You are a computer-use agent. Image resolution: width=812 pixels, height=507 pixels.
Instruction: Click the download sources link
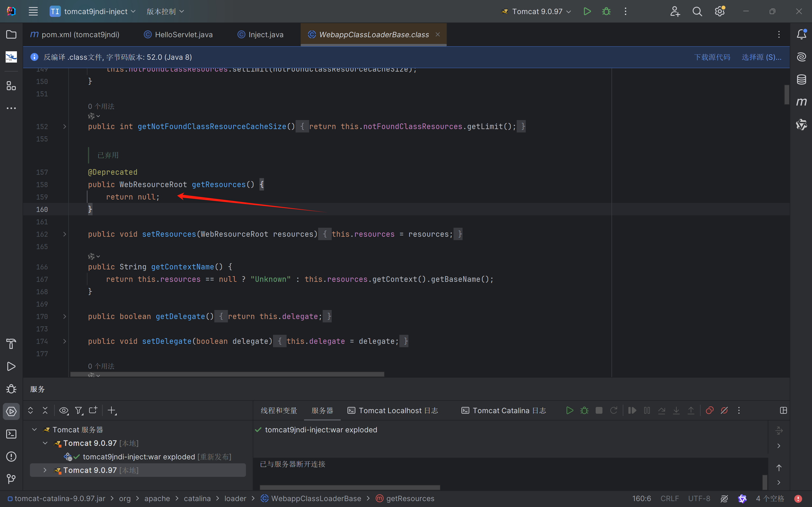(x=712, y=57)
